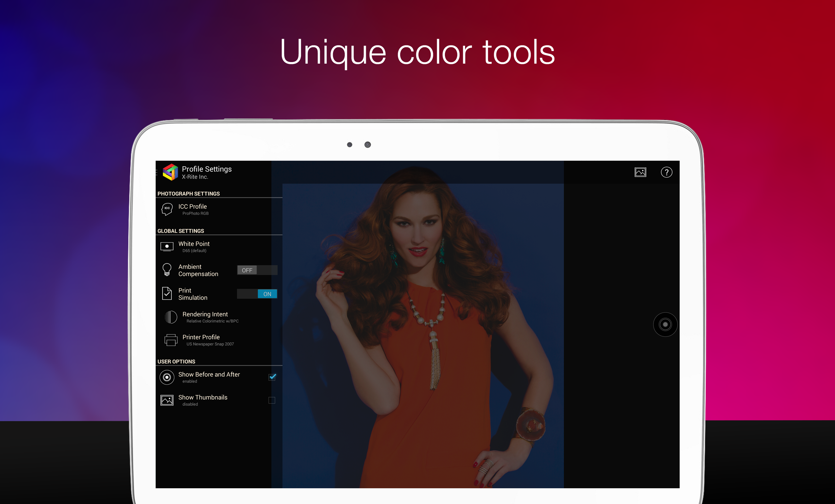The width and height of the screenshot is (835, 504).
Task: Click the Rendering Intent half-circle icon
Action: pyautogui.click(x=171, y=317)
